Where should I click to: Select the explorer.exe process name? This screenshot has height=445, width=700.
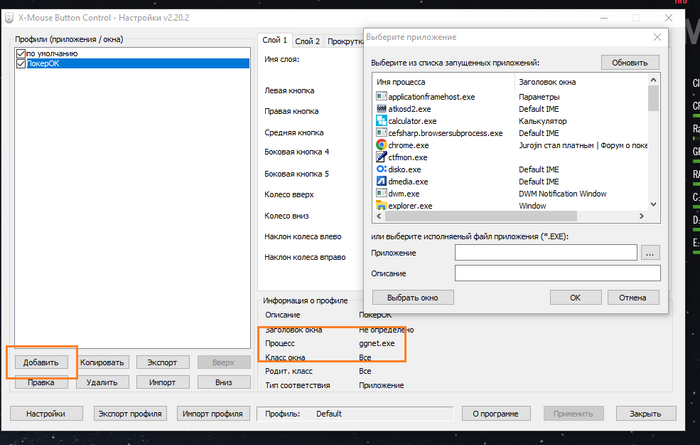[x=410, y=206]
